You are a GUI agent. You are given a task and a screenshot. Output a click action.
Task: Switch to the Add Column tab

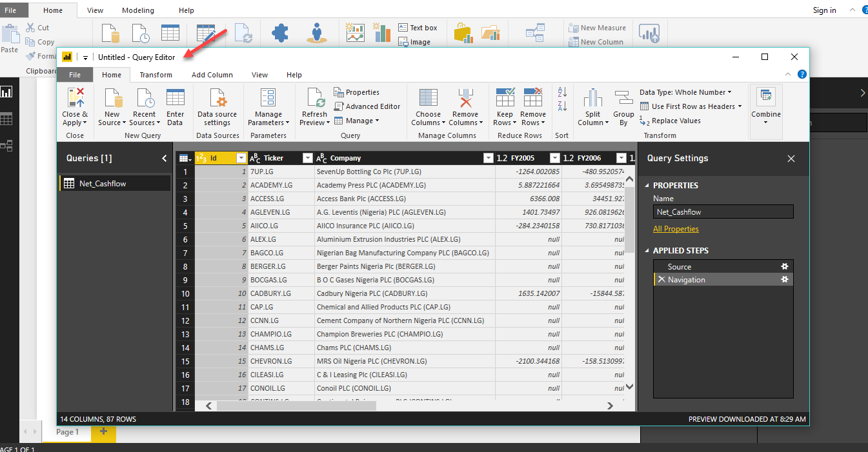212,74
